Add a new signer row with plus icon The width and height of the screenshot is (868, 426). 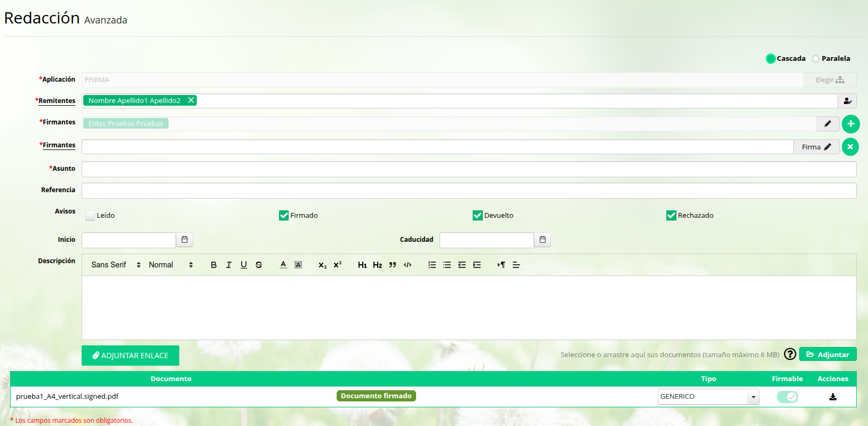(x=850, y=124)
